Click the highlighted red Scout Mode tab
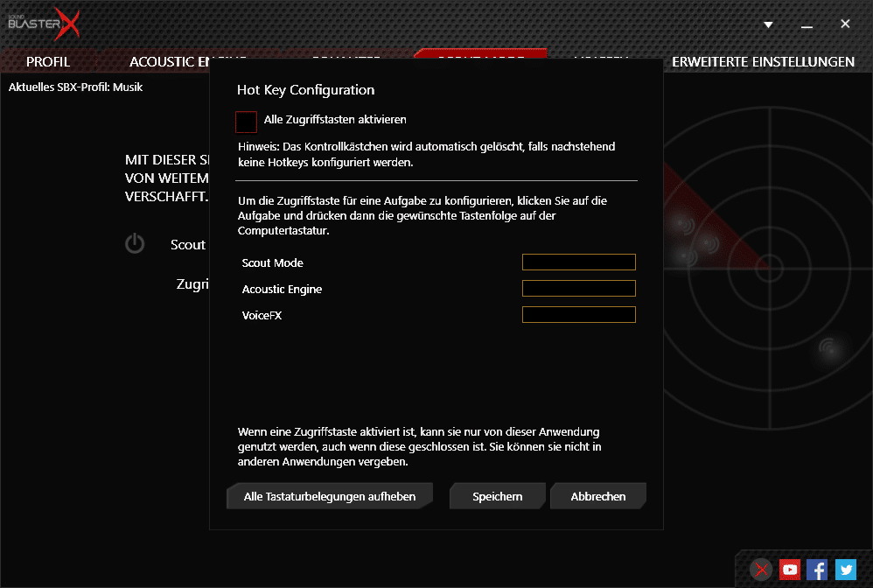Screen dimensions: 873x588 point(480,53)
